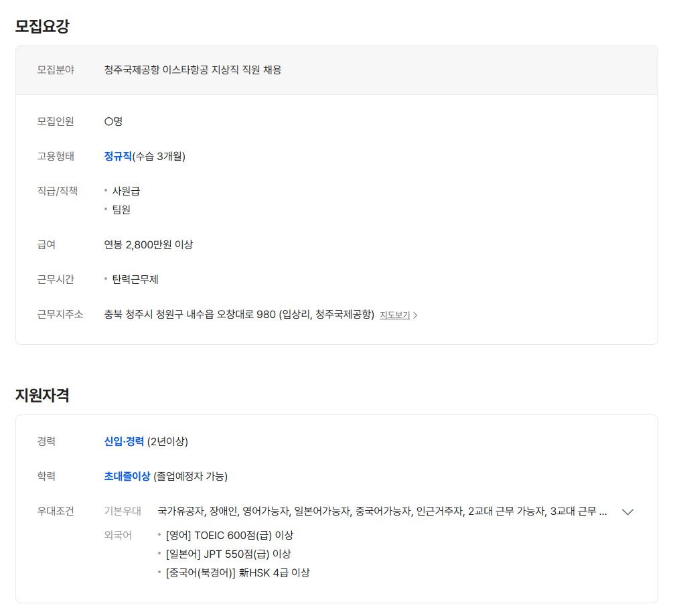This screenshot has width=679, height=616.
Task: Click the 지원자격 section heading
Action: pyautogui.click(x=42, y=395)
